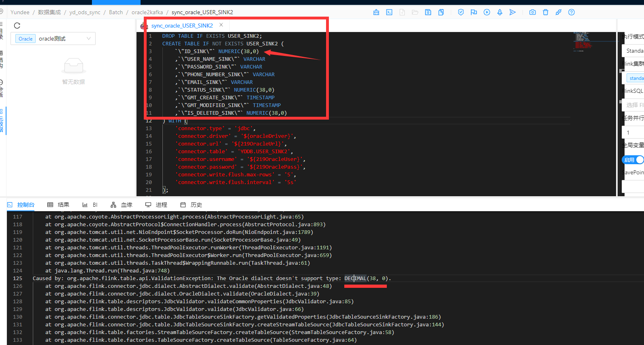
Task: Click AbstractDialect.validate console line 126
Action: click(188, 286)
